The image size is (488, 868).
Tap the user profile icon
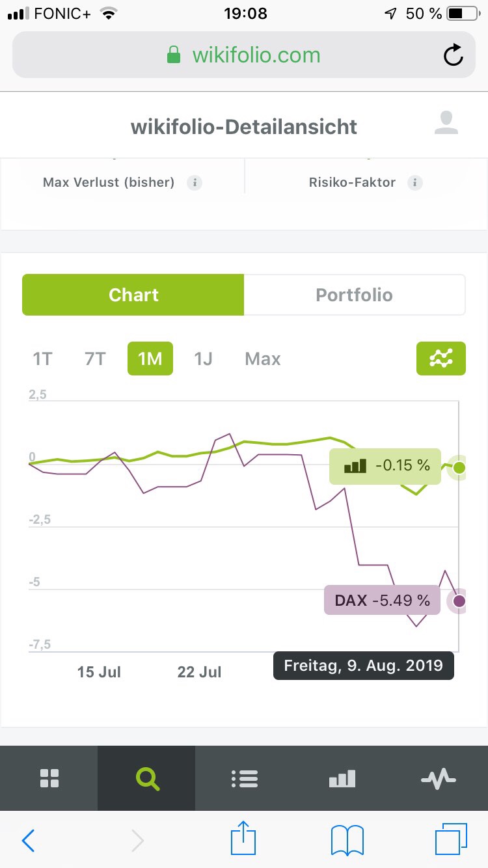pyautogui.click(x=446, y=123)
